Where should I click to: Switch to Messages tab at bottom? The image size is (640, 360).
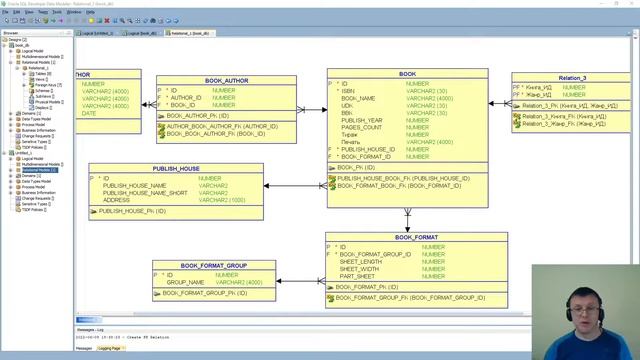click(84, 349)
